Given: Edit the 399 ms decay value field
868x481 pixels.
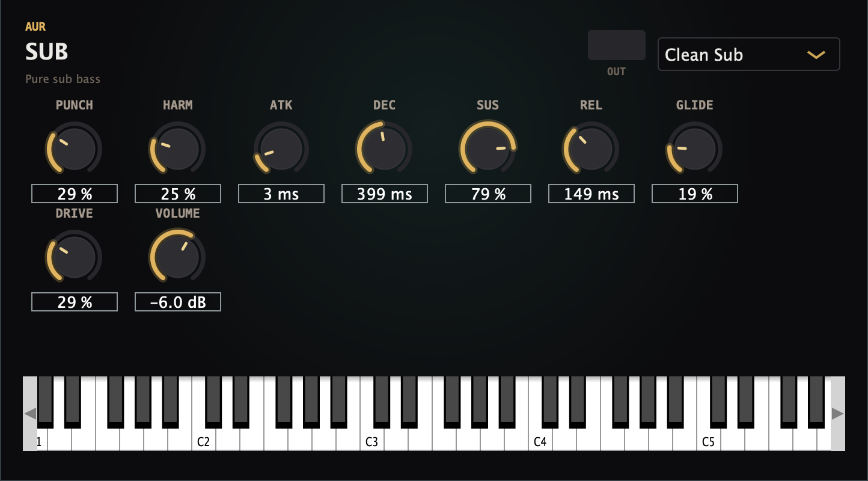Looking at the screenshot, I should click(x=385, y=194).
